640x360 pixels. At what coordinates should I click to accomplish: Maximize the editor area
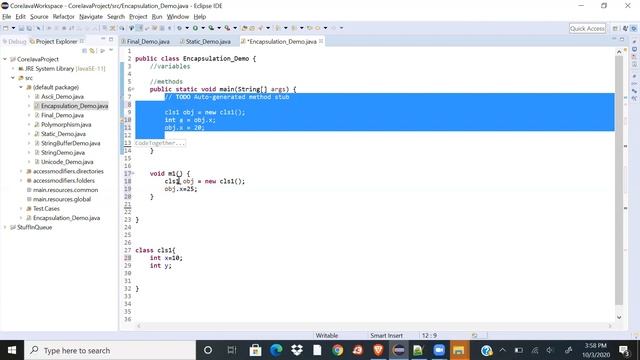(622, 39)
